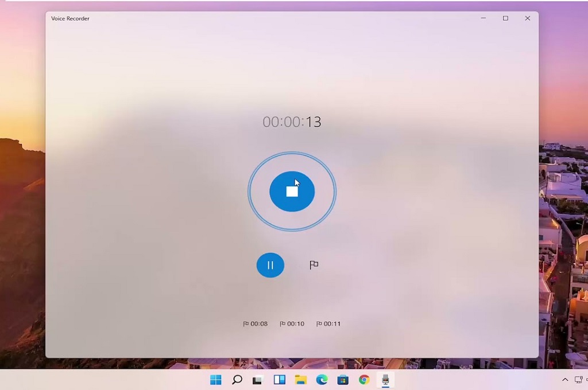Open the dark desktop-preview icon on the taskbar

[258, 380]
